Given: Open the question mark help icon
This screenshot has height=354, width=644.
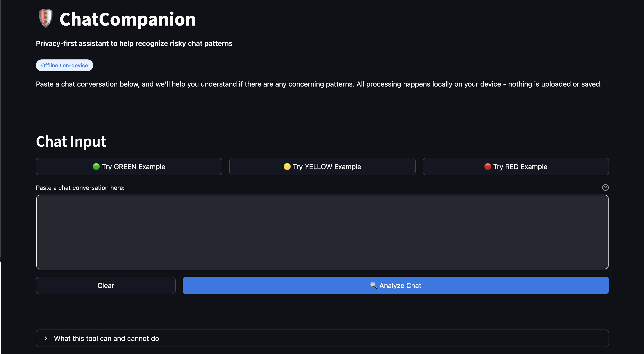Looking at the screenshot, I should (x=605, y=187).
